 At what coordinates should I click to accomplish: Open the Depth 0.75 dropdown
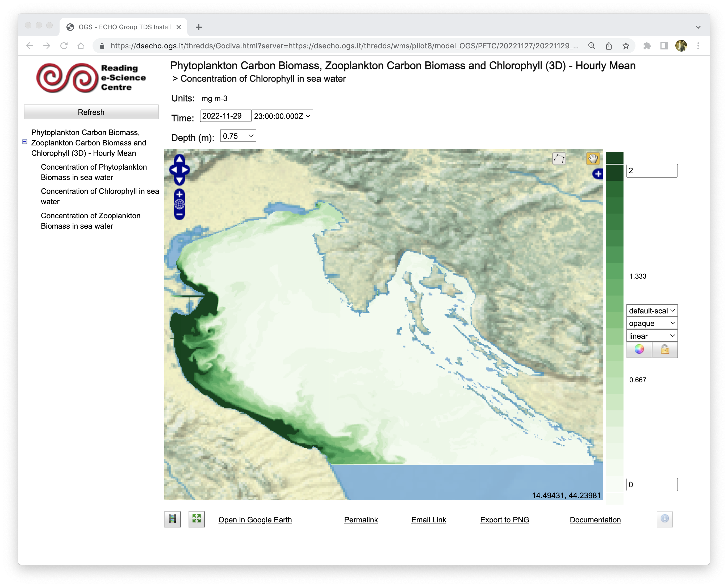[x=238, y=136]
